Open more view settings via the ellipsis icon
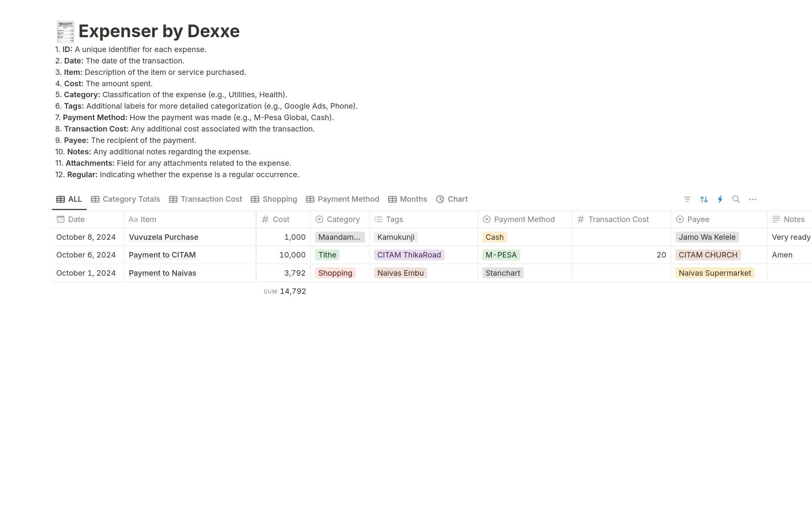812x507 pixels. (x=753, y=199)
